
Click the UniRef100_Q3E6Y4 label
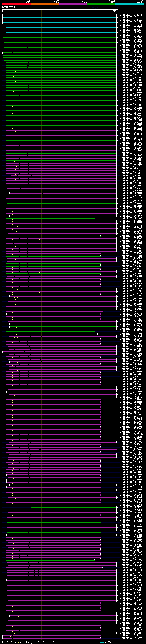[x=131, y=58]
